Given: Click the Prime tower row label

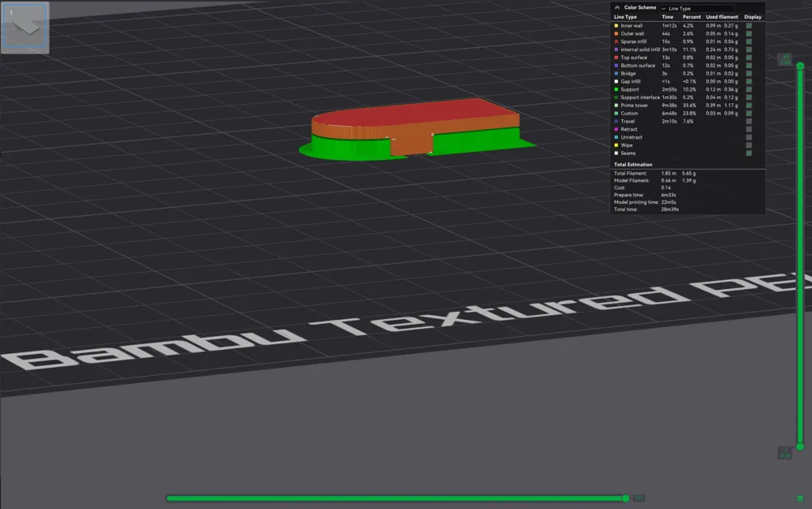Looking at the screenshot, I should coord(634,105).
